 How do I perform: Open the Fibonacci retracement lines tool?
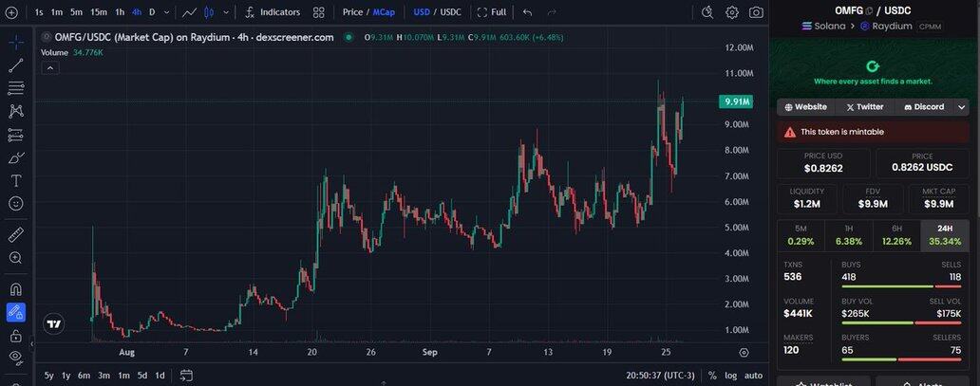(16, 88)
